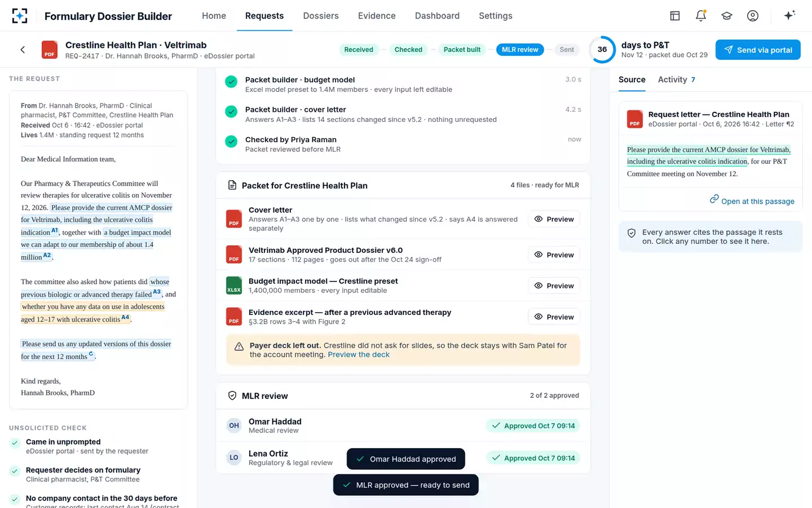Open at this passage link

pos(752,201)
